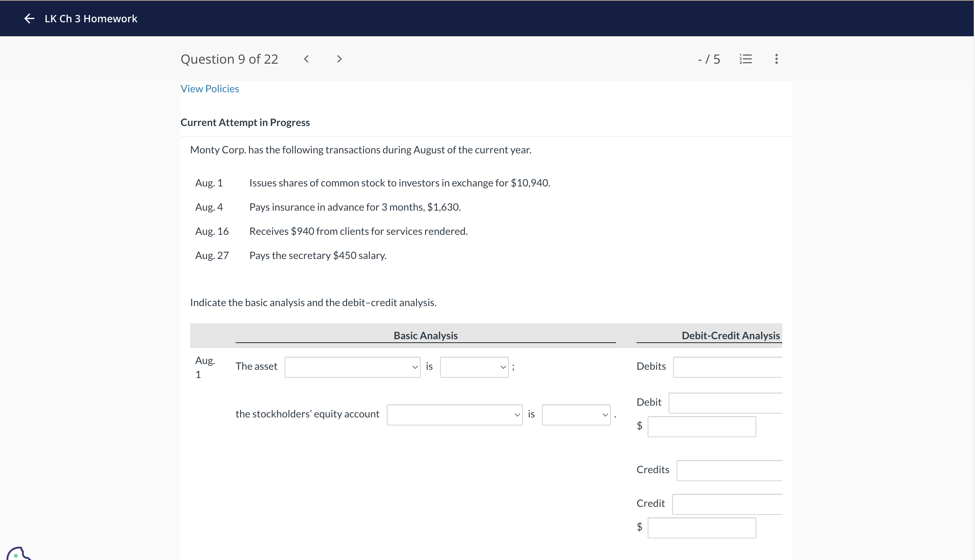Click the forward navigation arrow icon
Screen dimensions: 975x560
coord(339,59)
